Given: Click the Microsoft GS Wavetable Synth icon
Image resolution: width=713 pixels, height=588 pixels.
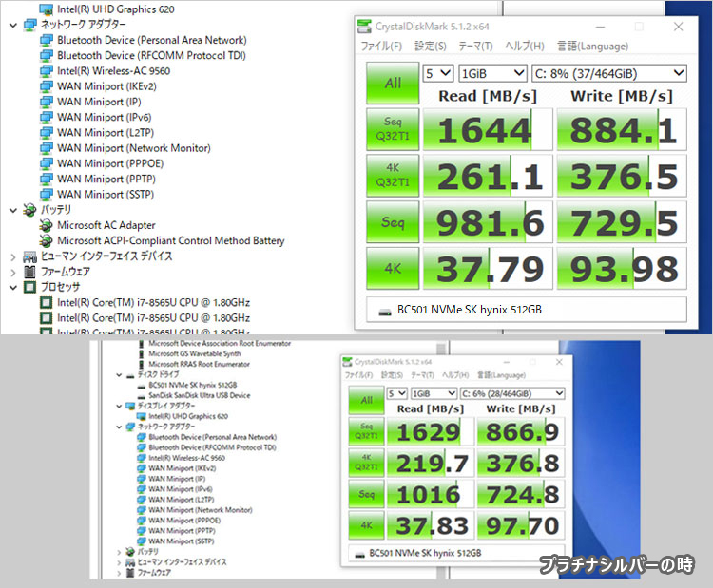Looking at the screenshot, I should pyautogui.click(x=141, y=354).
